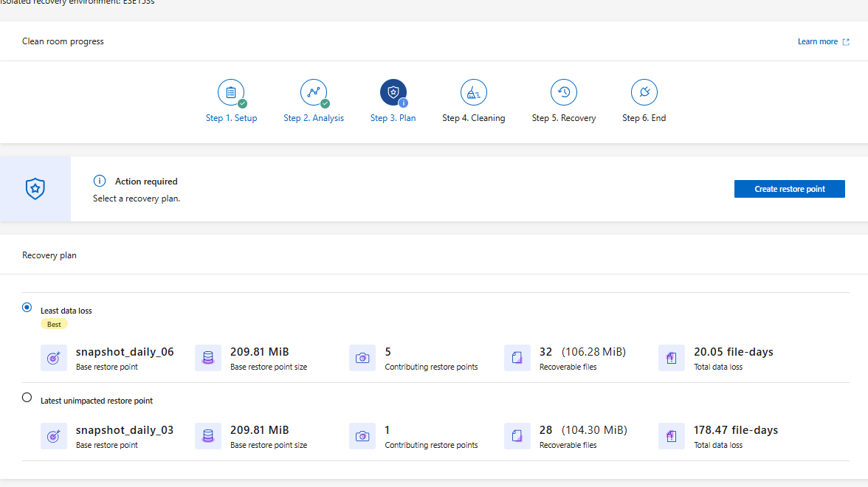Click the Step 2. Analysis chart icon

pos(313,92)
